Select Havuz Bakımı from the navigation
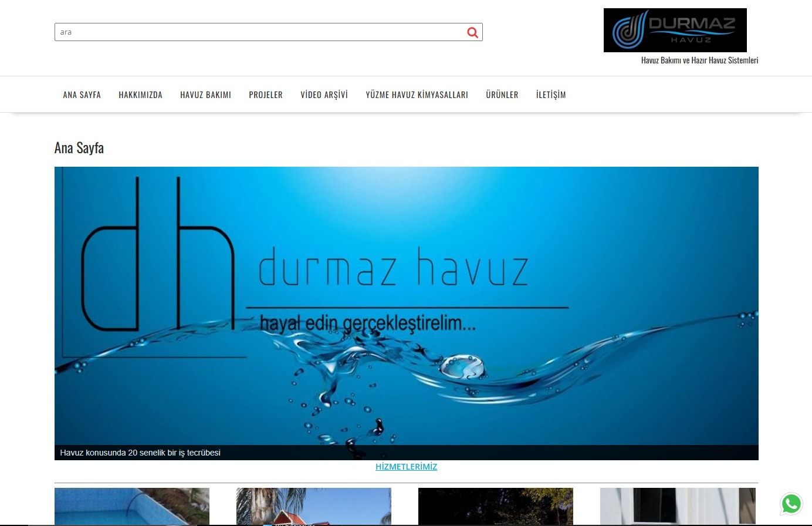Viewport: 812px width, 526px height. (x=205, y=95)
